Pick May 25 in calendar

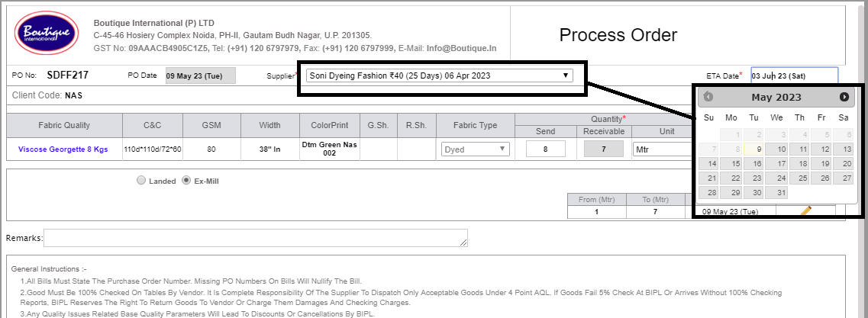pyautogui.click(x=799, y=178)
